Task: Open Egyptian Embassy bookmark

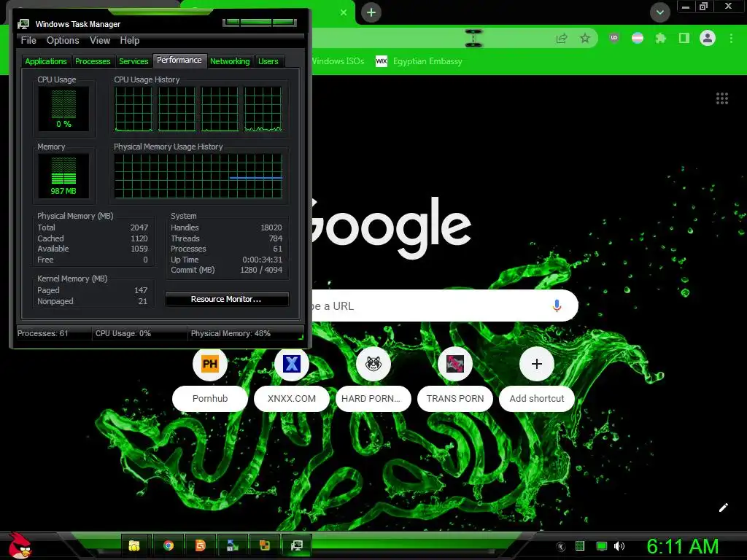Action: (x=419, y=61)
